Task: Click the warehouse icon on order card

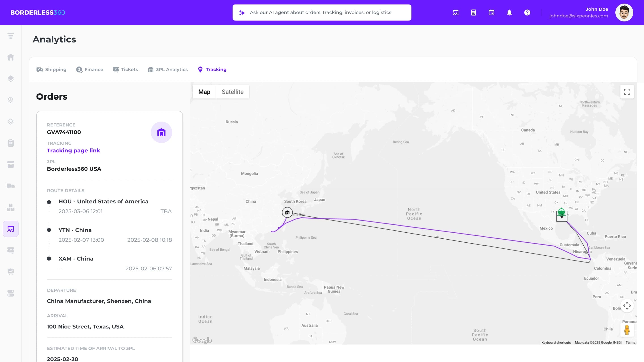Action: 161,132
